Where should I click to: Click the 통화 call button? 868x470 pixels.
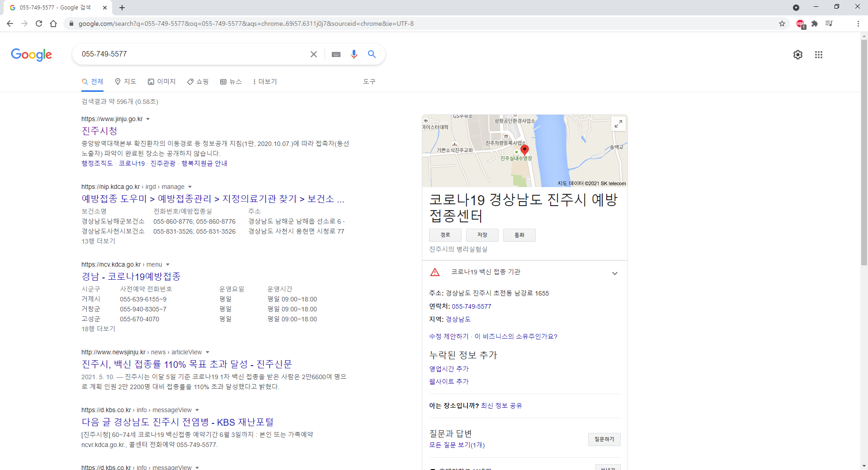click(519, 235)
